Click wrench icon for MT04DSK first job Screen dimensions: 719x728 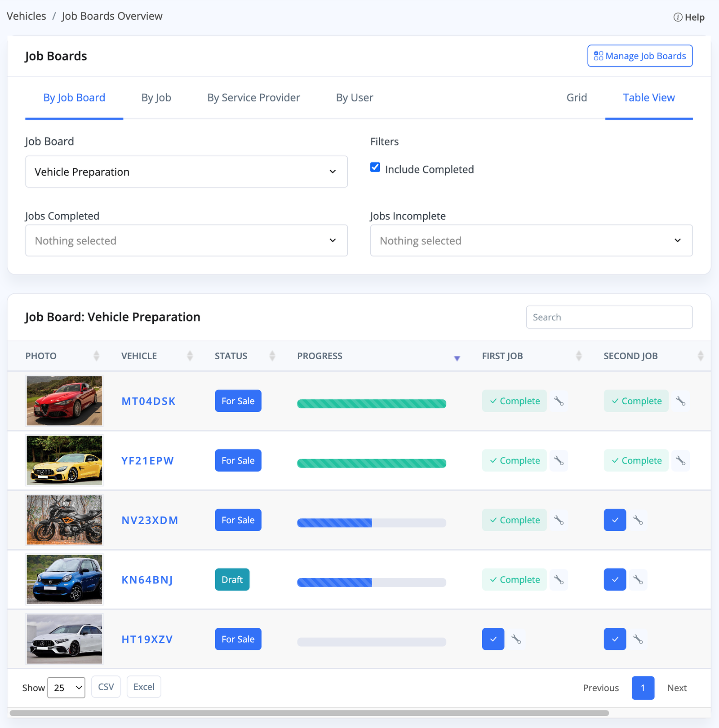(559, 401)
